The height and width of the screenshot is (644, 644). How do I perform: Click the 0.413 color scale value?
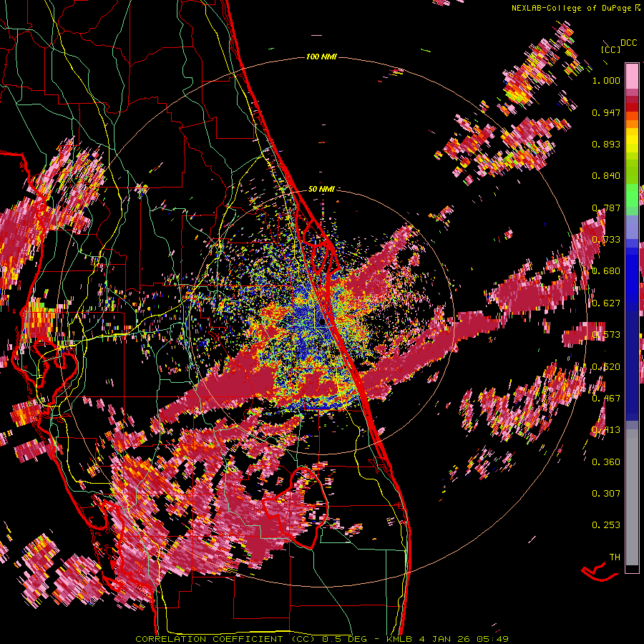(606, 430)
